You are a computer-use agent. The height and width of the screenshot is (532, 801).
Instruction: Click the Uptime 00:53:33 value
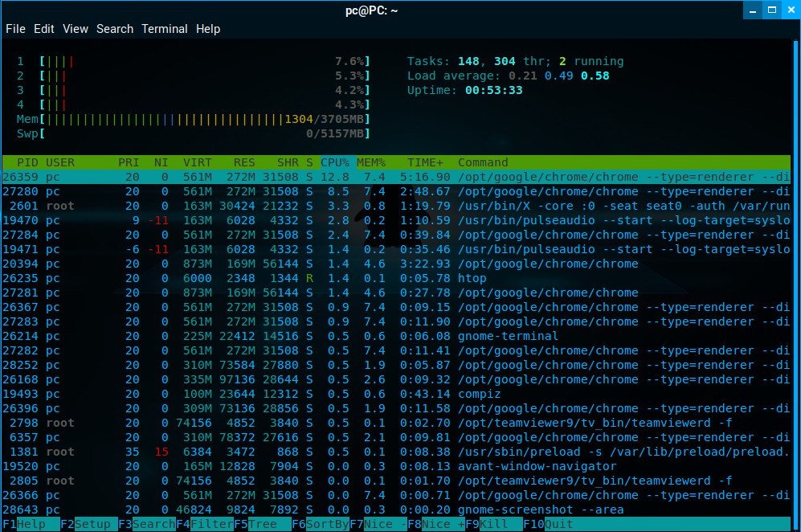click(x=493, y=91)
